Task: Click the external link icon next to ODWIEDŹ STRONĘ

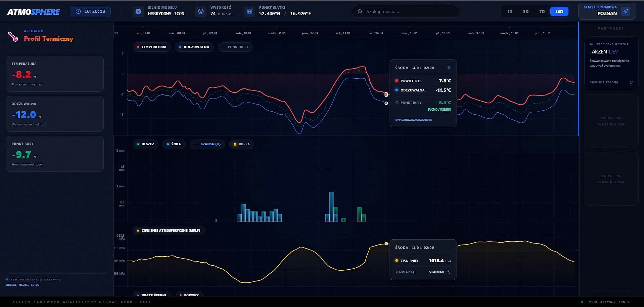Action: pyautogui.click(x=631, y=82)
